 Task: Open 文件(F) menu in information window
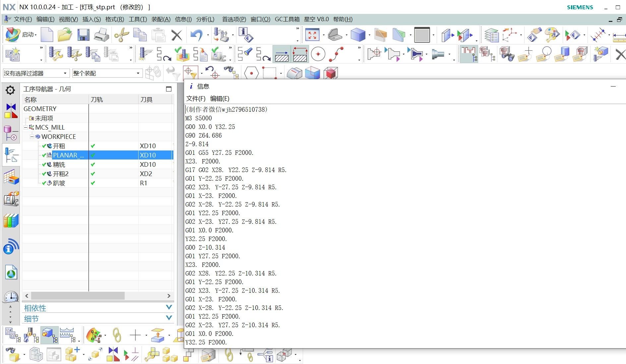click(x=196, y=98)
